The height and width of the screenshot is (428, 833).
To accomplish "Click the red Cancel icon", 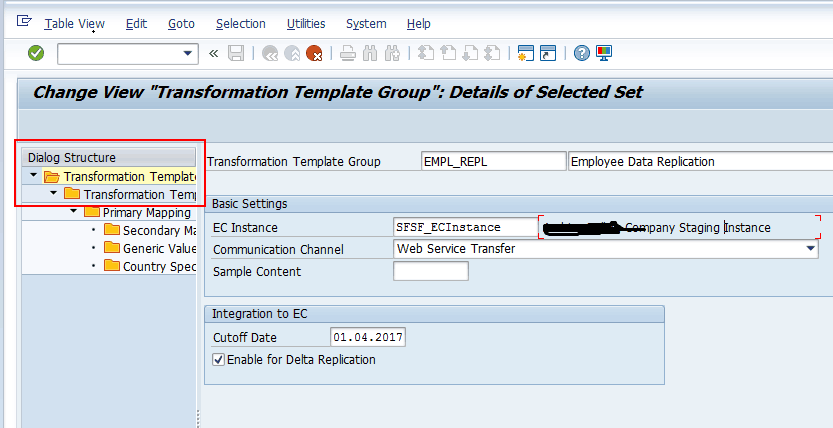I will click(314, 53).
